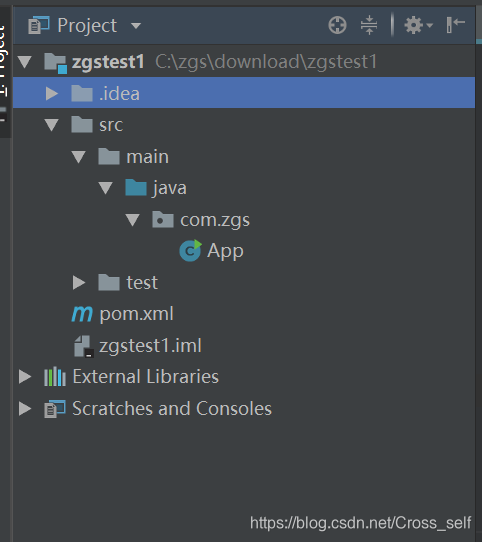
Task: Select the zgstest1.iml file name
Action: [150, 346]
